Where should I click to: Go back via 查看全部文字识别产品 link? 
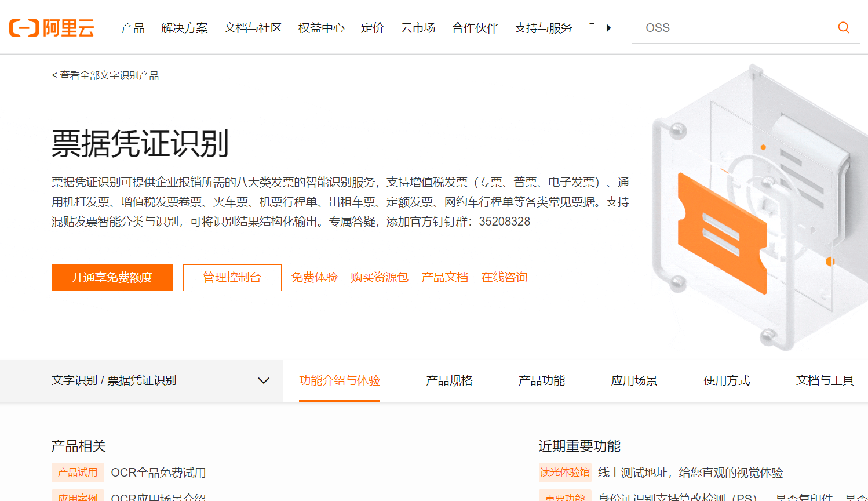[x=105, y=75]
